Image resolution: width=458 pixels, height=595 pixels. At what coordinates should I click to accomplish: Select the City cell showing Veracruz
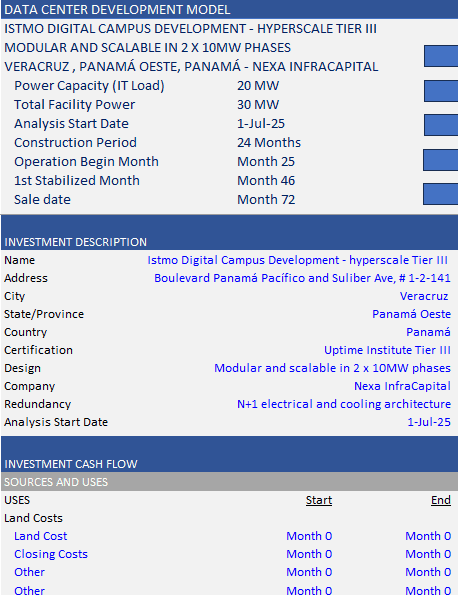pyautogui.click(x=424, y=296)
